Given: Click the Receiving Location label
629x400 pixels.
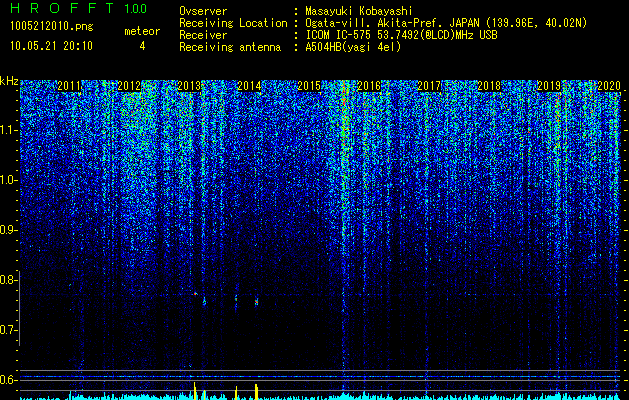Looking at the screenshot, I should click(233, 23).
